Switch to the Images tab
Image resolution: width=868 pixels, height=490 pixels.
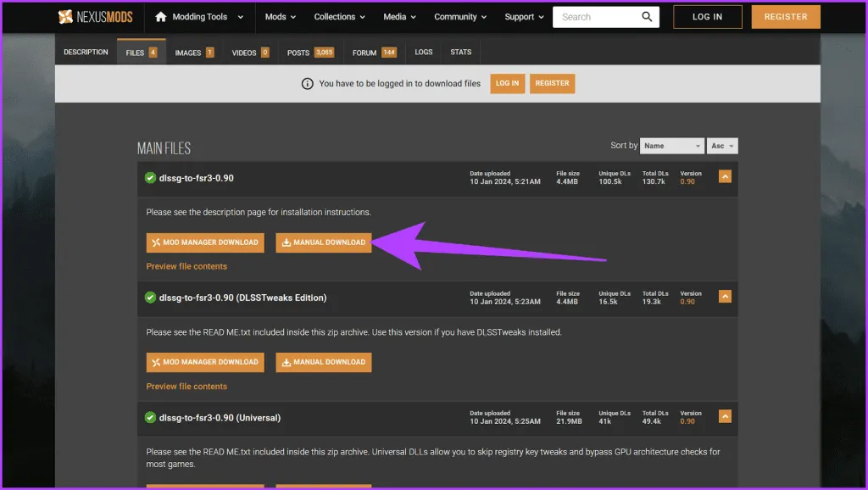tap(194, 53)
